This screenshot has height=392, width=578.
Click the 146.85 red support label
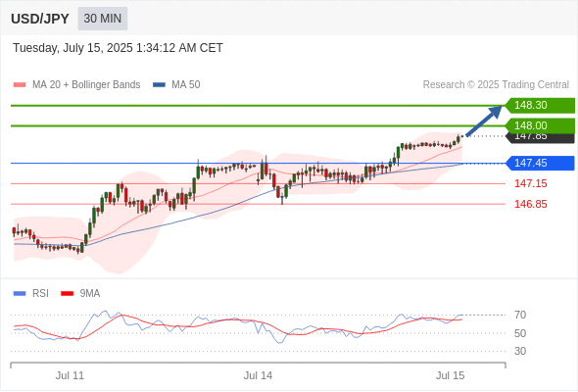tap(530, 204)
